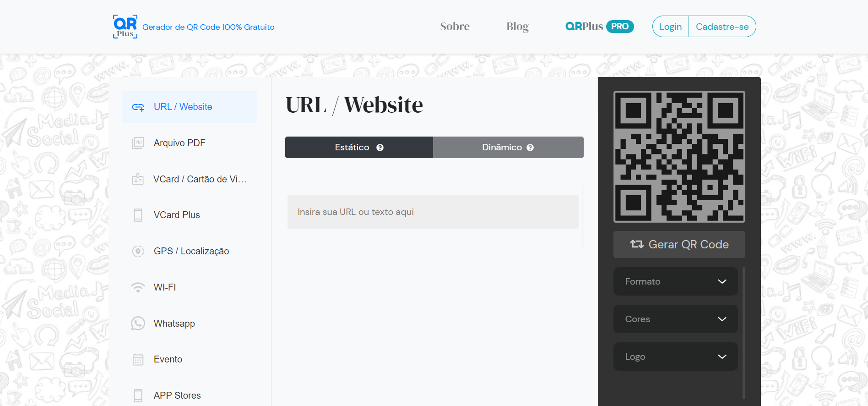Viewport: 868px width, 406px height.
Task: Expand the Cores dropdown
Action: (675, 319)
